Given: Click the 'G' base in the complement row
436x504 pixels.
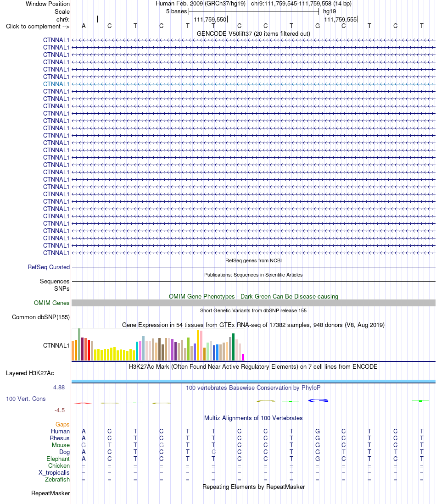Looking at the screenshot, I should pos(318,26).
